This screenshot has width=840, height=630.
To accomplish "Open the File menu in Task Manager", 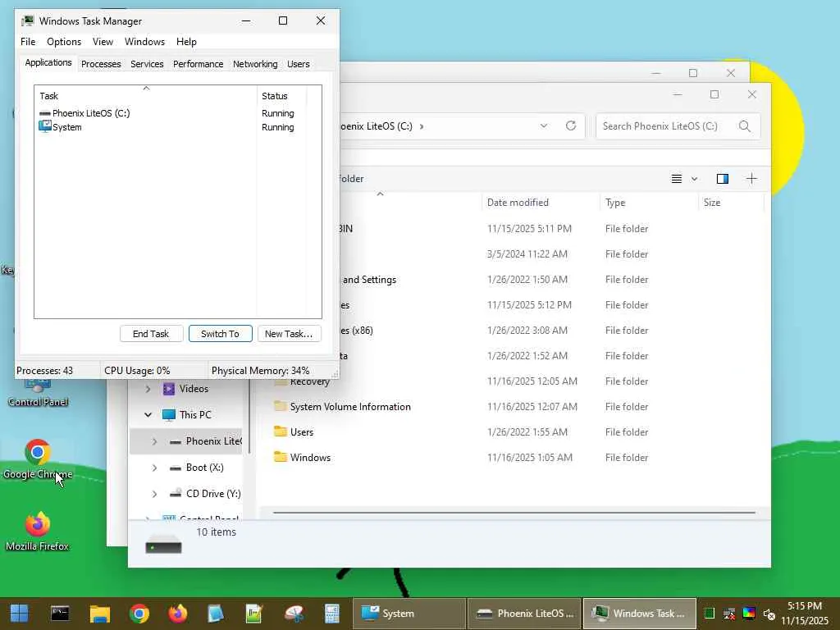I will pos(28,42).
